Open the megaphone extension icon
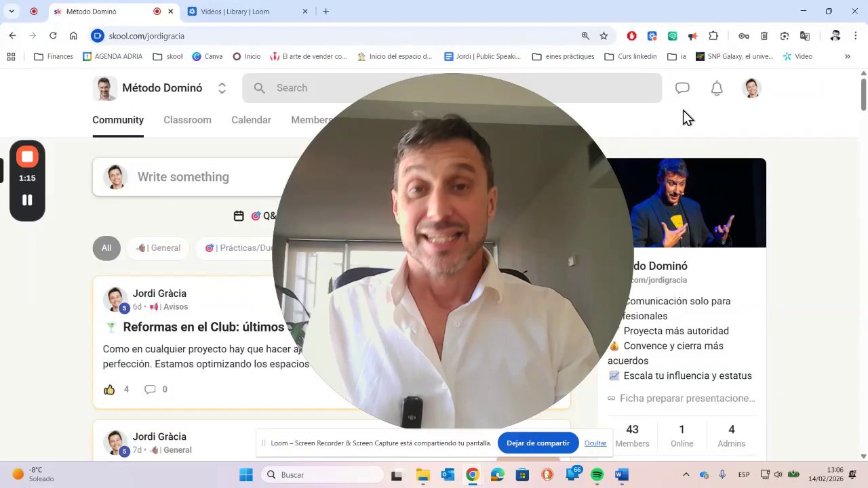The width and height of the screenshot is (868, 488). [692, 36]
